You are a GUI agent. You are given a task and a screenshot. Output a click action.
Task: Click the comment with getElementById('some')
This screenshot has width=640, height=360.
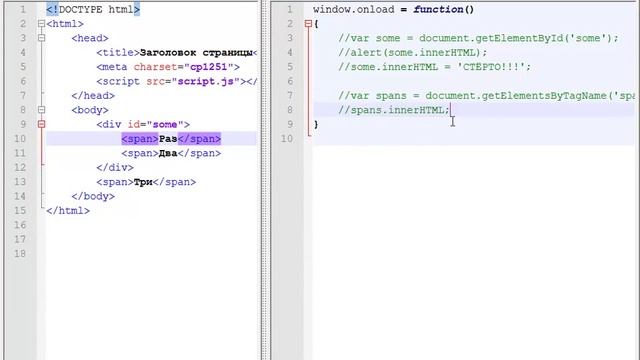478,38
